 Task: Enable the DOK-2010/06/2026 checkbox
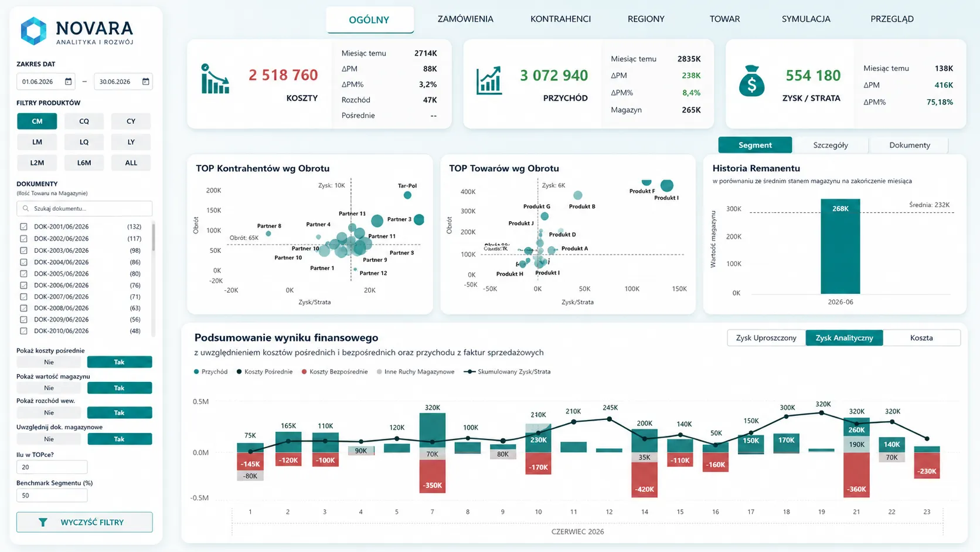pos(23,331)
